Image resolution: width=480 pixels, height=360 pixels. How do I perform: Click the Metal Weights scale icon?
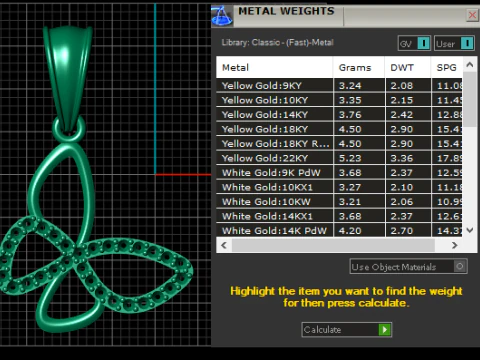coord(222,16)
